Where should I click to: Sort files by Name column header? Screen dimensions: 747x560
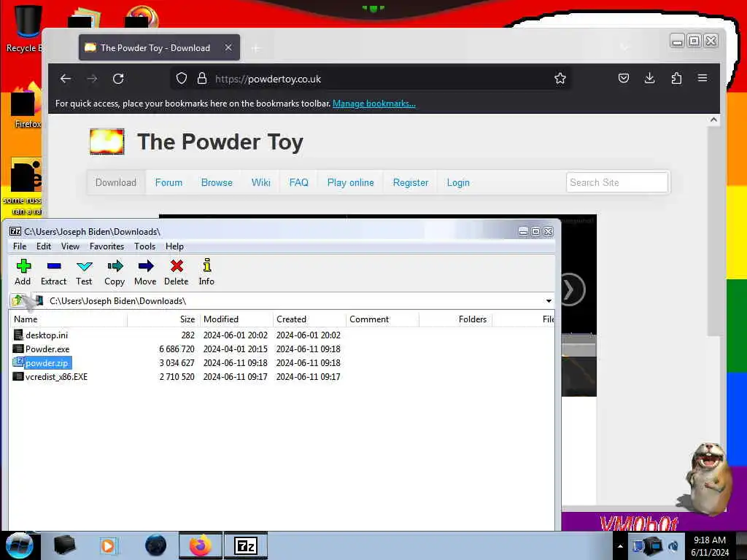point(68,319)
